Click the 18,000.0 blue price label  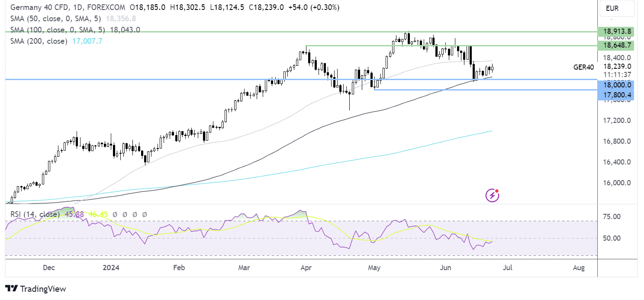click(x=615, y=85)
